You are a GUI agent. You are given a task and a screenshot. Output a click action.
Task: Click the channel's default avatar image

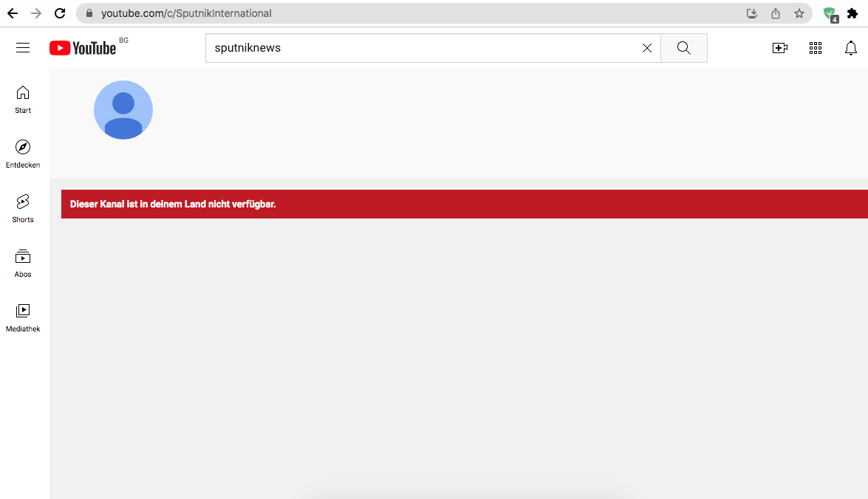tap(123, 110)
